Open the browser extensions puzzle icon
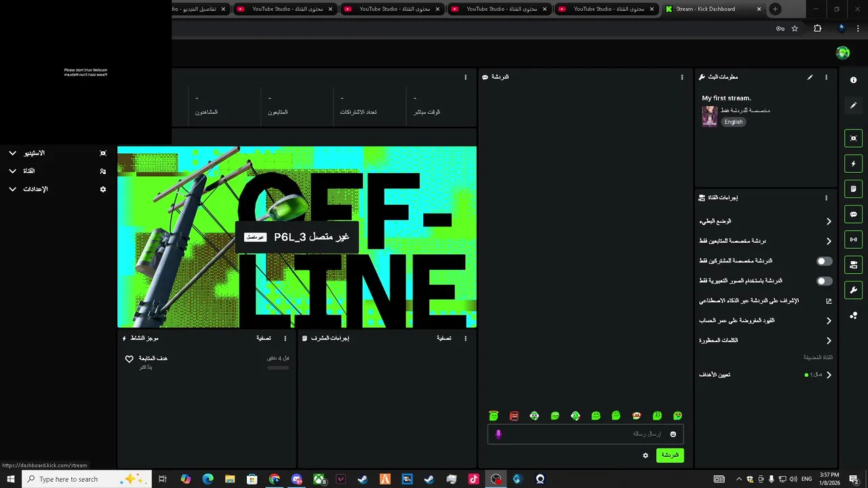Screen dimensions: 868x488 (817, 28)
